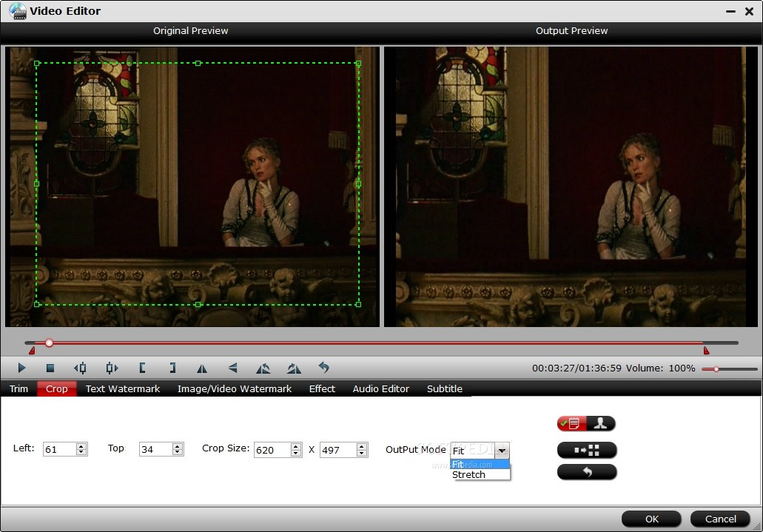Decrease the crop height value
763x532 pixels.
362,453
